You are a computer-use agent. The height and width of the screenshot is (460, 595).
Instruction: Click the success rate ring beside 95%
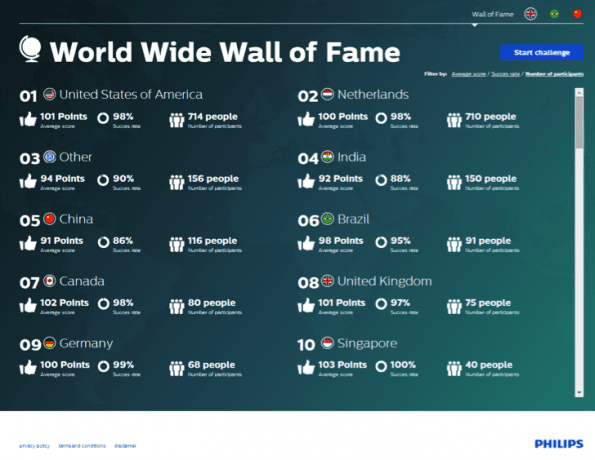click(x=381, y=242)
